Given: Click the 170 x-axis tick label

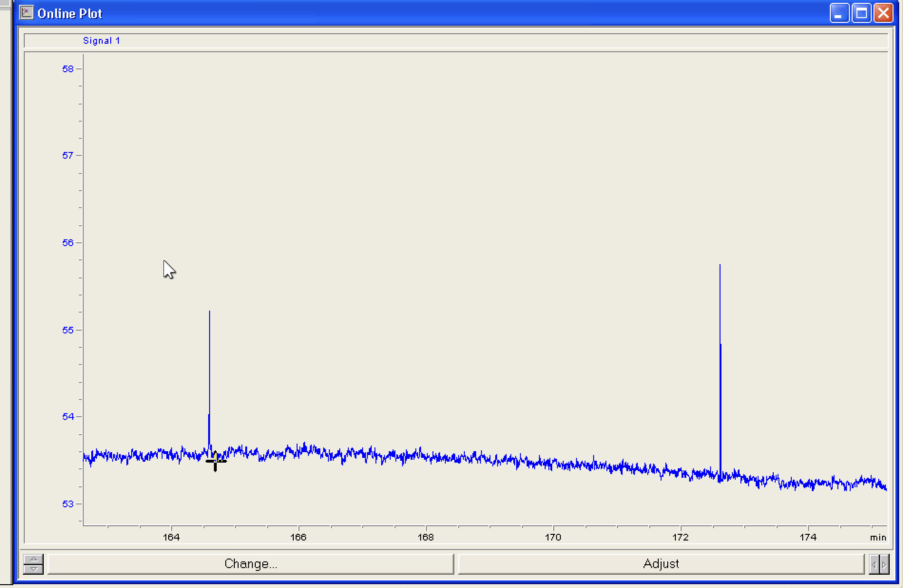Looking at the screenshot, I should tap(553, 537).
